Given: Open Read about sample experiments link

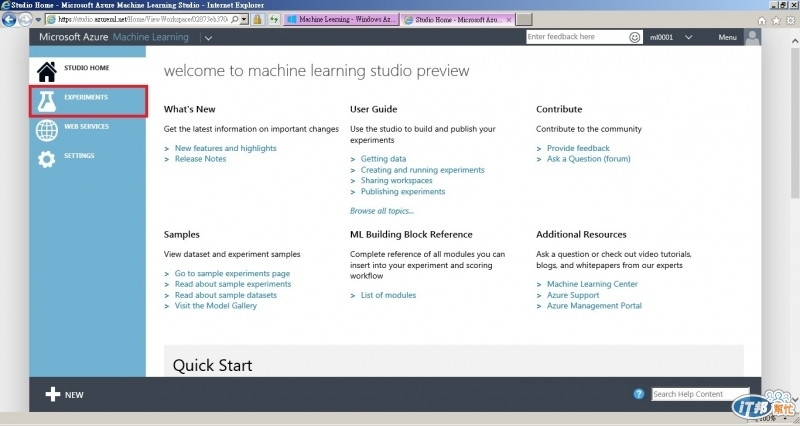Looking at the screenshot, I should 233,284.
